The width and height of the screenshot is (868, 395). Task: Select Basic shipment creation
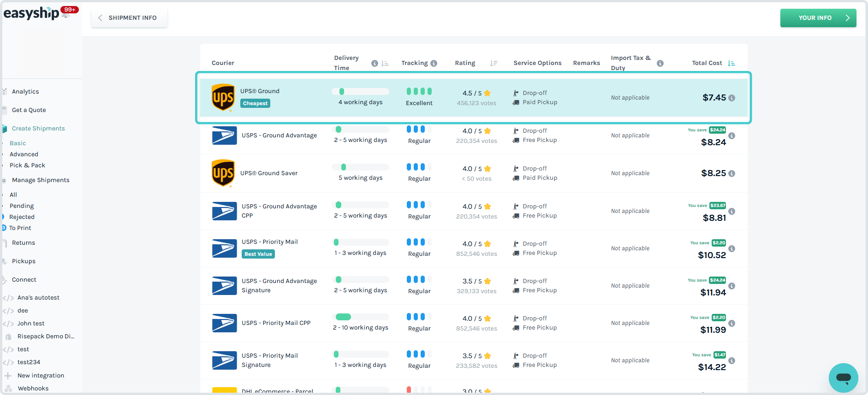pyautogui.click(x=18, y=143)
